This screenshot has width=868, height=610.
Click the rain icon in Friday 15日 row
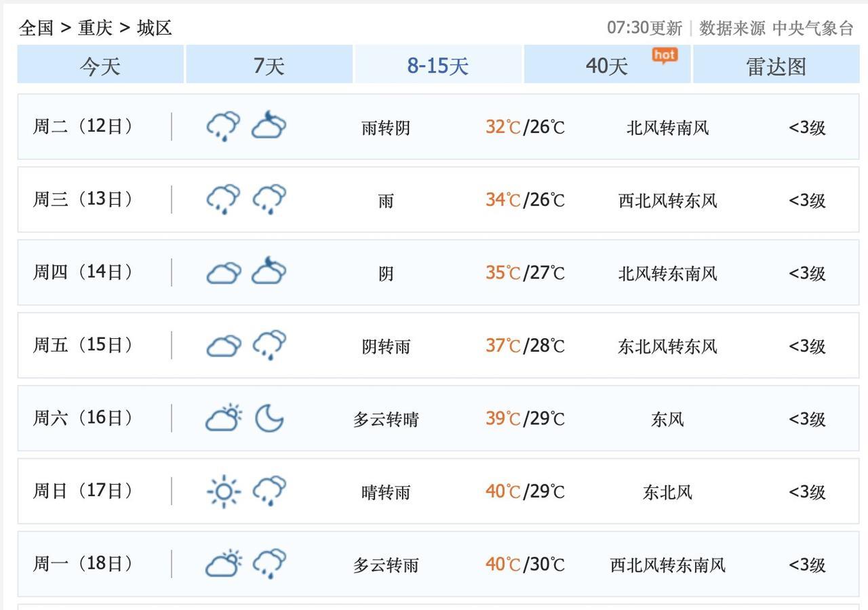coord(269,345)
